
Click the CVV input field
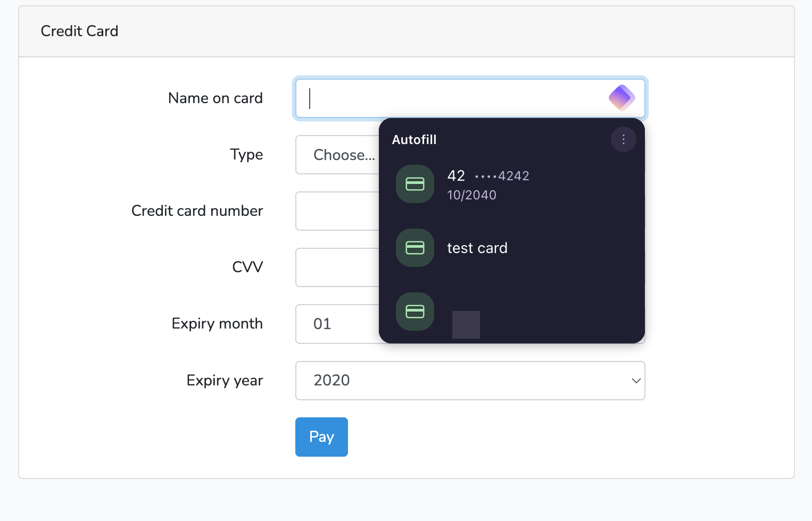click(x=337, y=267)
